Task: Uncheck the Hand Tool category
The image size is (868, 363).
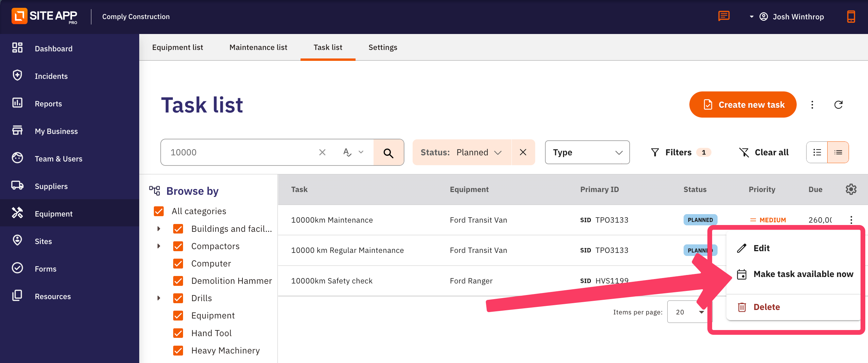Action: click(178, 333)
